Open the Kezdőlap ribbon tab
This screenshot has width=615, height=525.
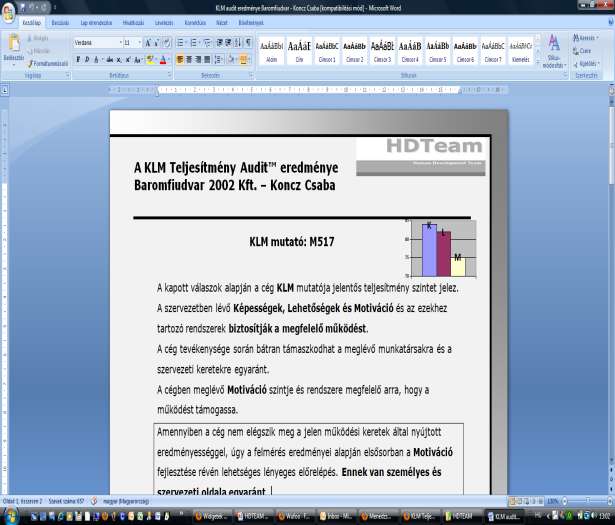point(31,23)
